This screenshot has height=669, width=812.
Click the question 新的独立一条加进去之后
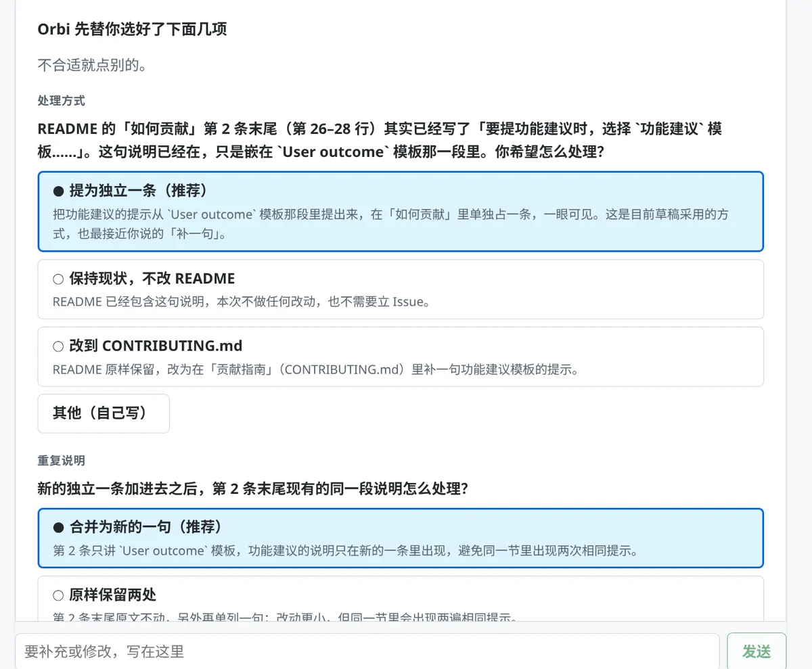tap(252, 488)
